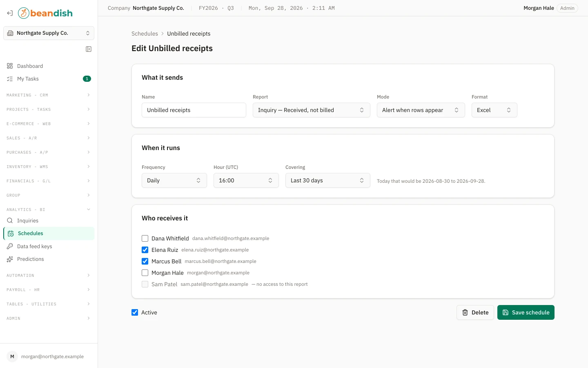Expand the Admin section
Viewport: 588px width, 368px height.
[x=49, y=318]
